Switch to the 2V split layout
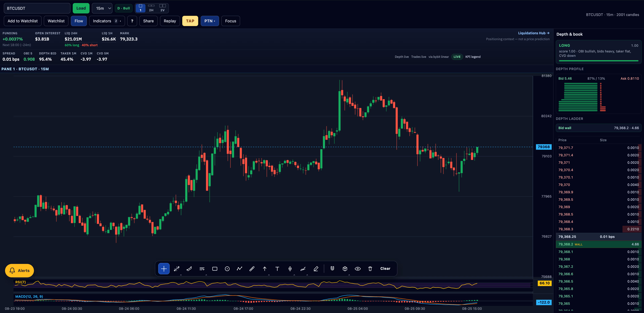644x313 pixels. tap(162, 8)
